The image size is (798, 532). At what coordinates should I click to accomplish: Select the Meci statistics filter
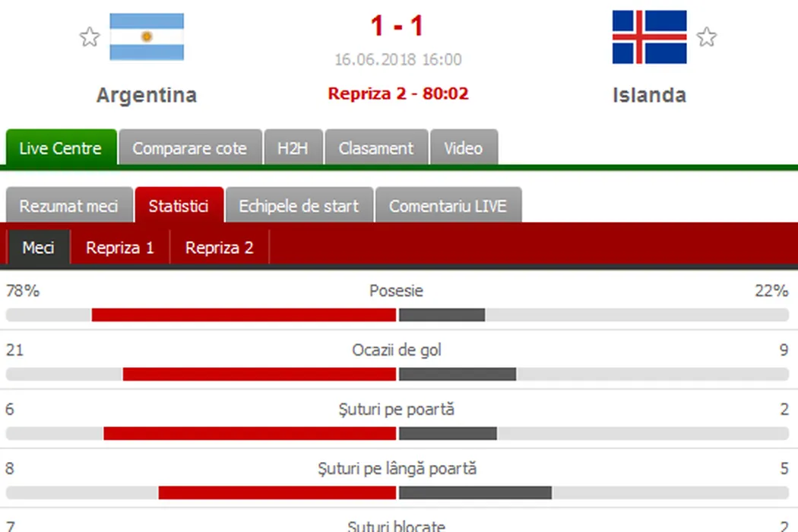(38, 248)
